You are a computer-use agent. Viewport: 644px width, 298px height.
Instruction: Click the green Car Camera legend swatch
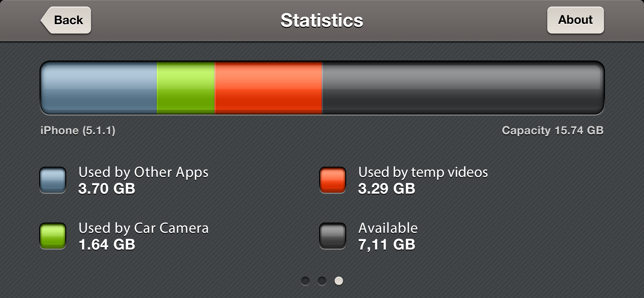pos(53,236)
